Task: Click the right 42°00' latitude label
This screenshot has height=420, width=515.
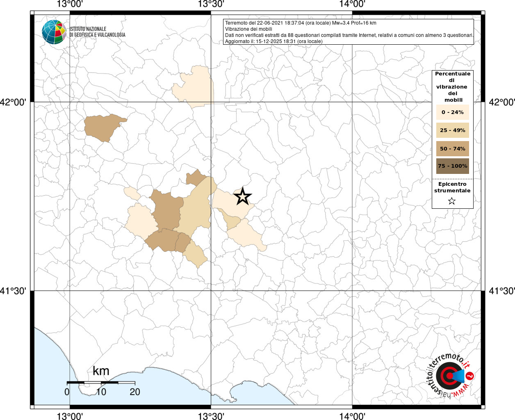Action: (x=501, y=102)
